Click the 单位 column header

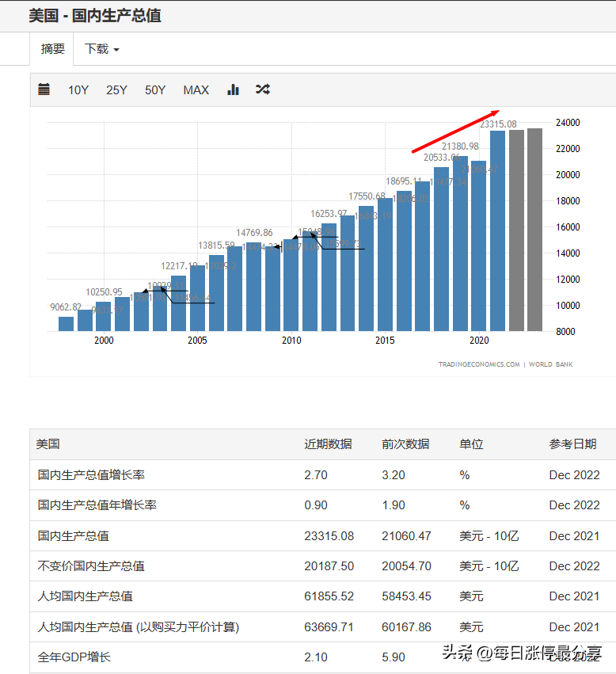click(471, 444)
